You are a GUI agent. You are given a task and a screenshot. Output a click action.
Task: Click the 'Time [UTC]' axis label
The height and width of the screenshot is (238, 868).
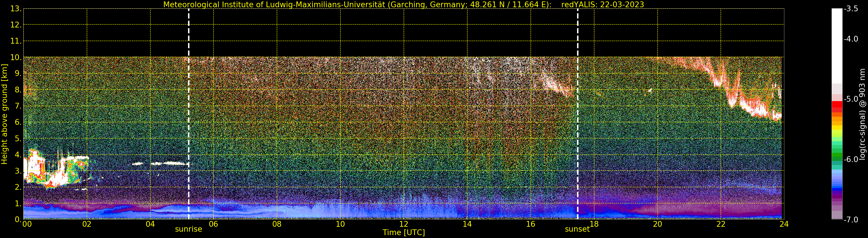pos(404,233)
